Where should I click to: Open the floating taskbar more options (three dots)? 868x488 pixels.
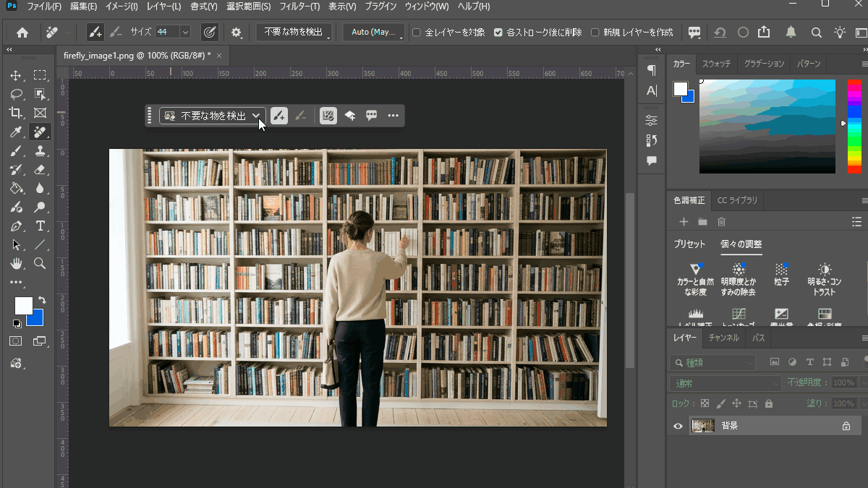pos(393,116)
